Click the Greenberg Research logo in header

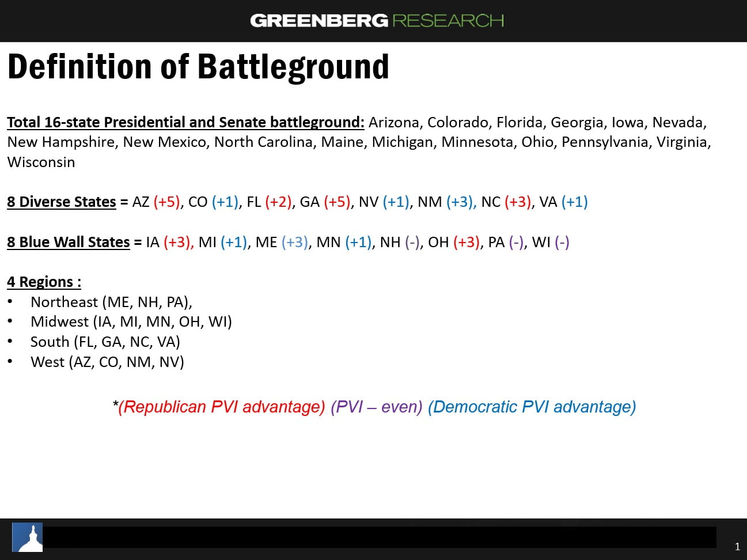click(x=377, y=21)
